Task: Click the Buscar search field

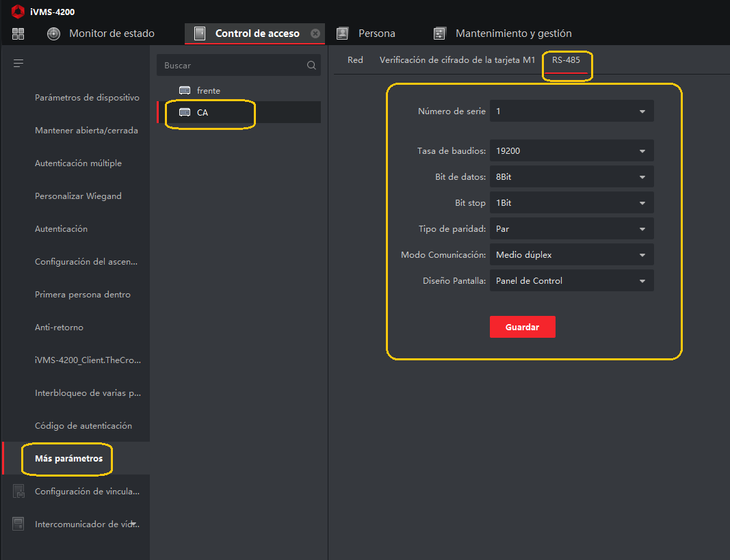Action: coord(231,66)
